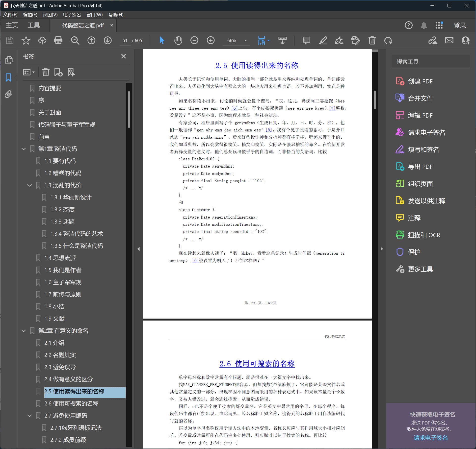Add new bookmark icon in bookmarks panel

[58, 72]
